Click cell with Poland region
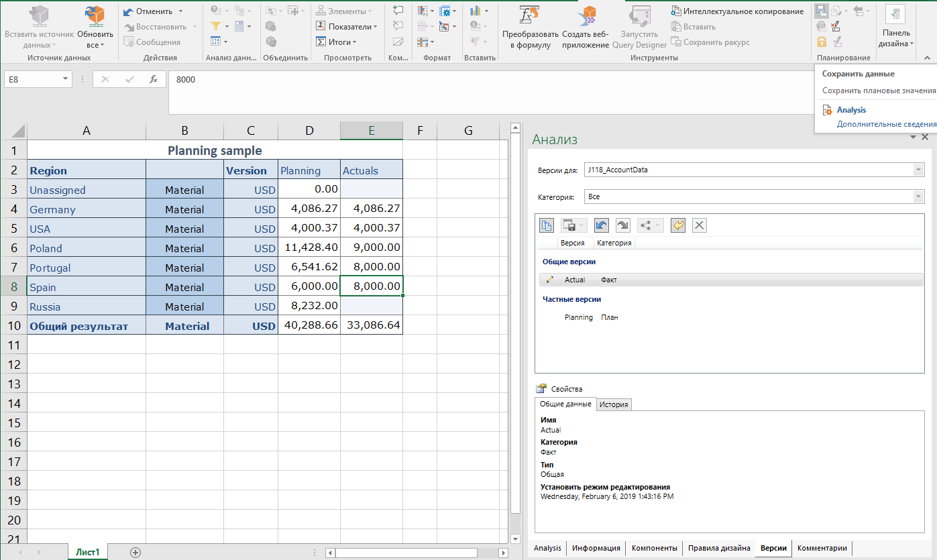The height and width of the screenshot is (560, 937). point(87,248)
